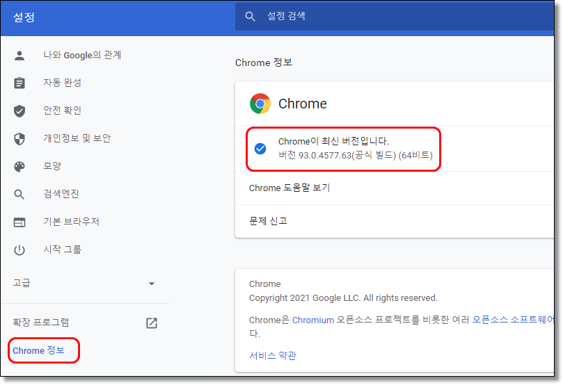This screenshot has height=392, width=563.
Task: Click the Chrome product name beside the logo
Action: [302, 104]
